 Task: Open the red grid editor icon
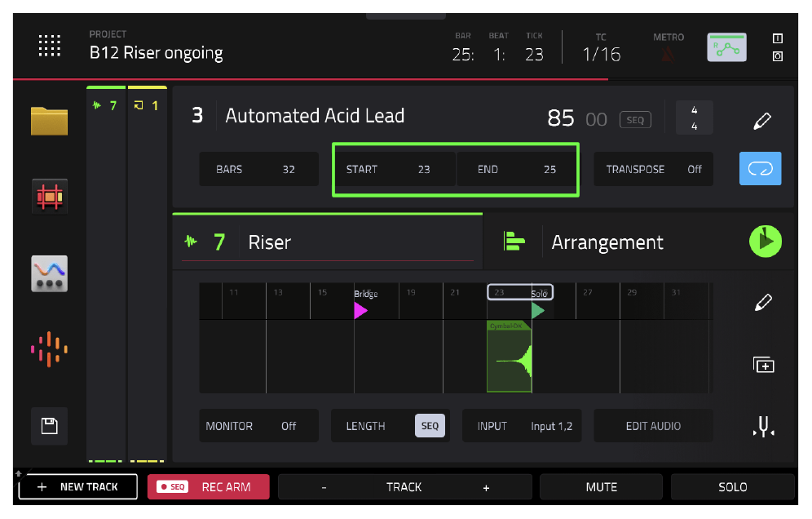tap(49, 197)
